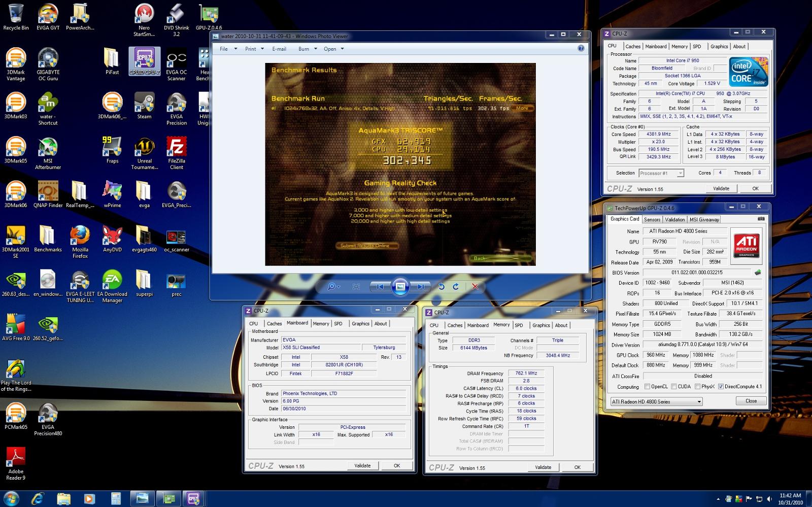The height and width of the screenshot is (507, 812).
Task: Open Windows Start menu orb
Action: pos(11,499)
